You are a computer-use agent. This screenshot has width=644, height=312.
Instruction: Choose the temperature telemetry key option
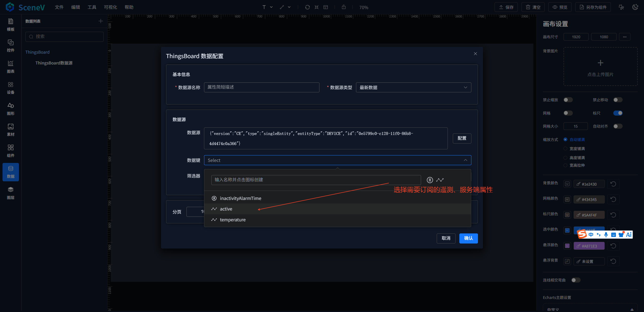[338, 220]
